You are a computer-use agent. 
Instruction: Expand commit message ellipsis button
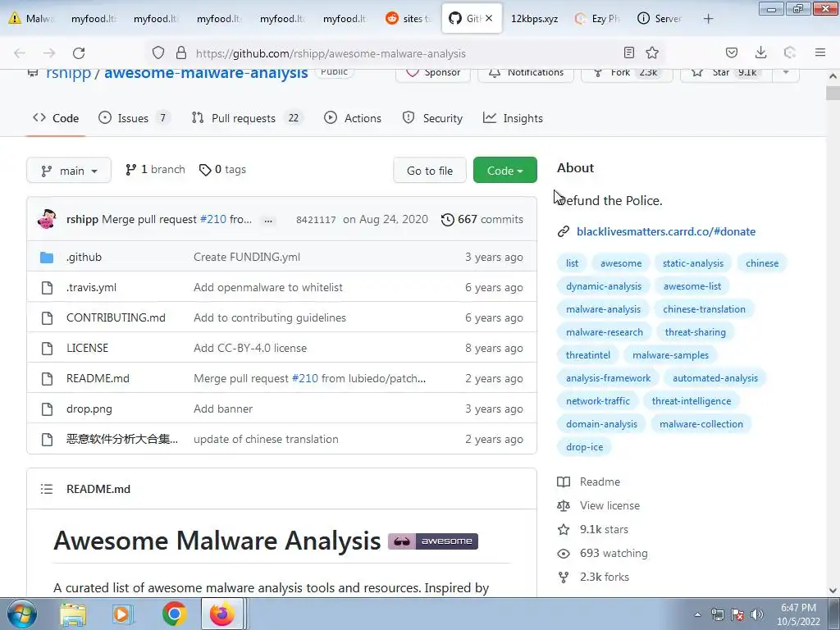pyautogui.click(x=268, y=220)
